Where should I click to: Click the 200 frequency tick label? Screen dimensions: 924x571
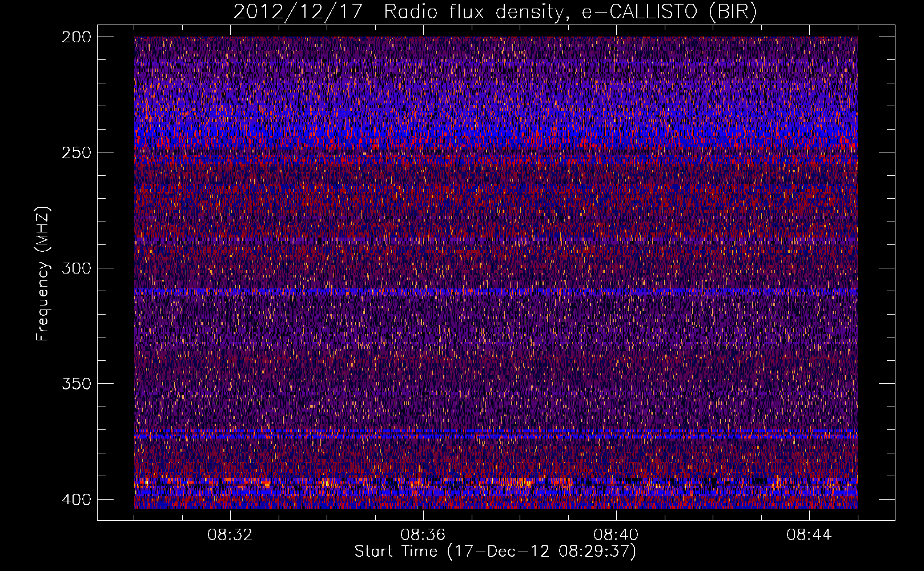[x=76, y=37]
